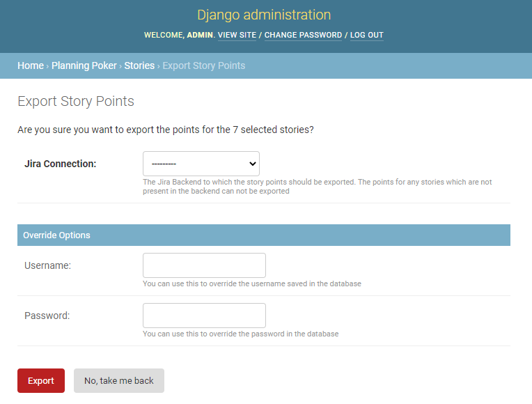The image size is (532, 404).
Task: Click the Log Out link
Action: [x=367, y=35]
